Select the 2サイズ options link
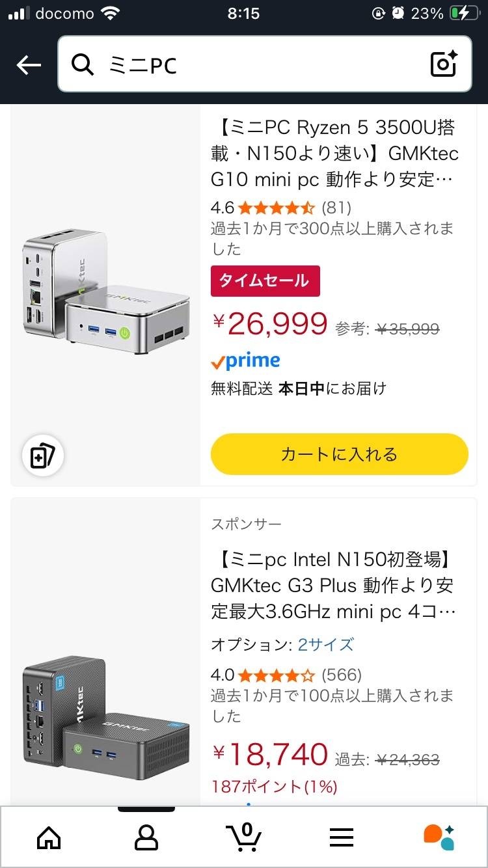This screenshot has height=868, width=488. click(326, 644)
